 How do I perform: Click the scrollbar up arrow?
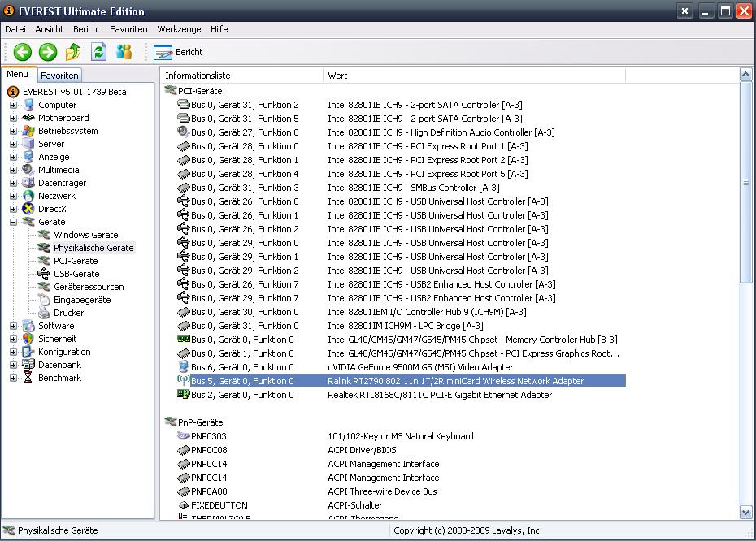coord(746,76)
